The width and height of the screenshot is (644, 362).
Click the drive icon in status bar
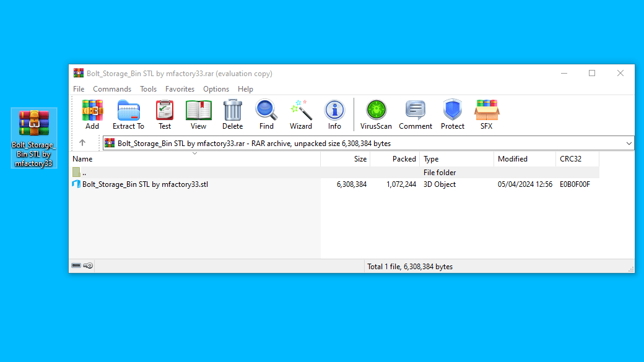click(x=76, y=265)
